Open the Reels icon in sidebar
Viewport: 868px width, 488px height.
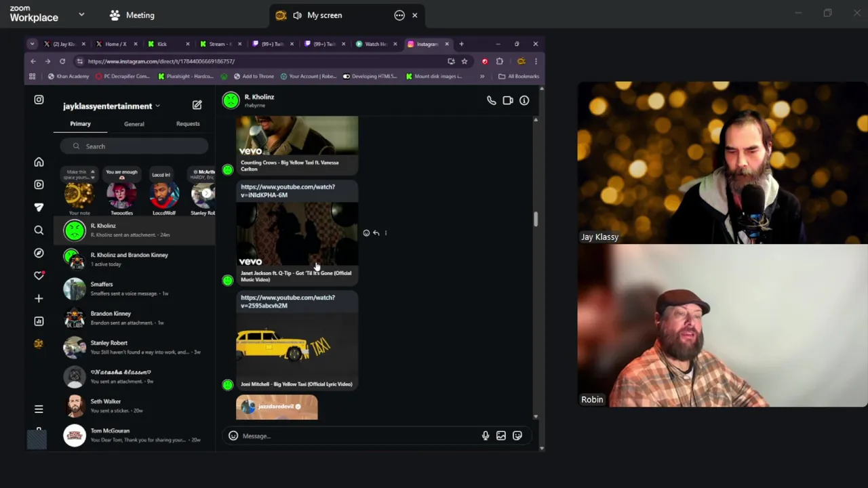pos(39,184)
